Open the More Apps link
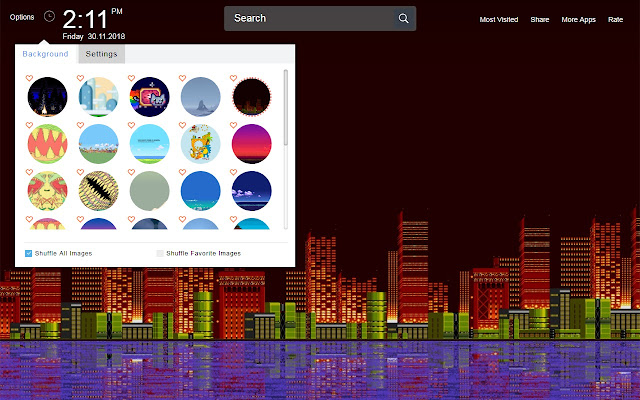Image resolution: width=640 pixels, height=400 pixels. (x=578, y=20)
